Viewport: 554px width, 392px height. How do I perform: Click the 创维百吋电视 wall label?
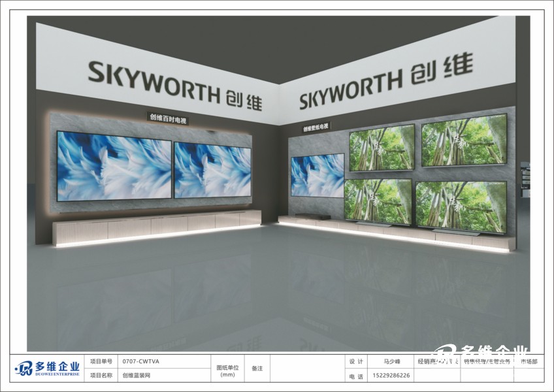168,118
